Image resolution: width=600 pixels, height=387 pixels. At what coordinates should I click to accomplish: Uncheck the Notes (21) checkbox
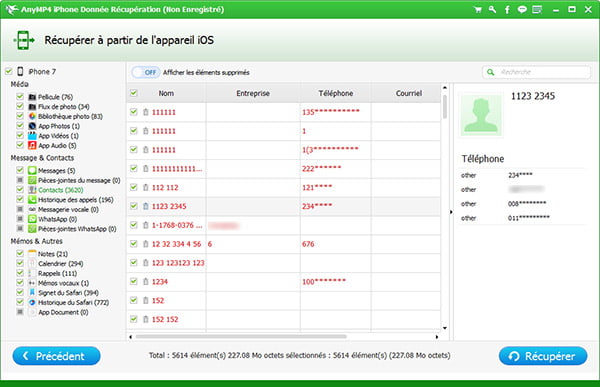coord(20,253)
